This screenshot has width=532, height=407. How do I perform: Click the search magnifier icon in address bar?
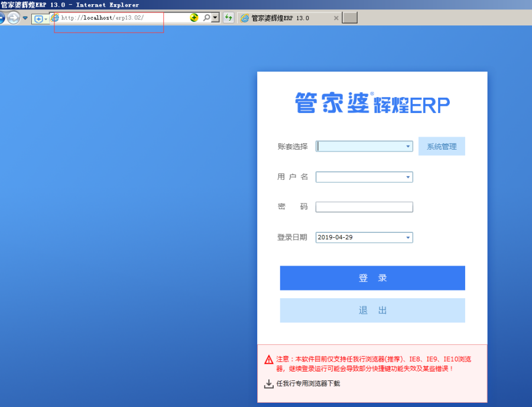[x=206, y=18]
